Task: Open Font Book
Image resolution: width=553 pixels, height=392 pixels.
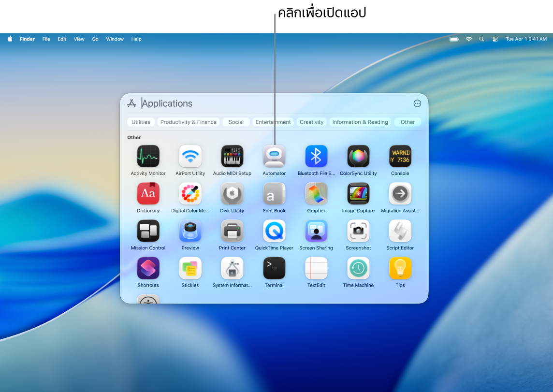Action: [274, 193]
